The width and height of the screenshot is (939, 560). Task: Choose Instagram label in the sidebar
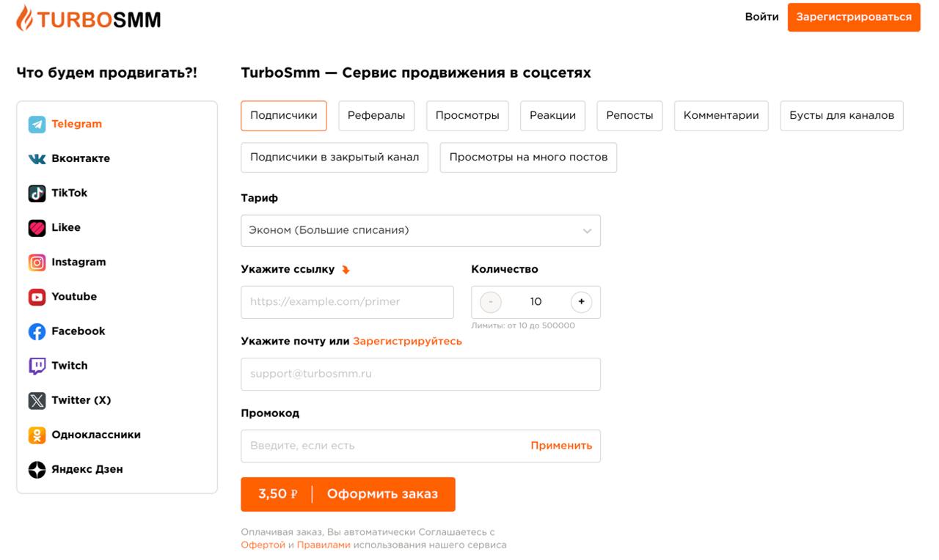[78, 262]
